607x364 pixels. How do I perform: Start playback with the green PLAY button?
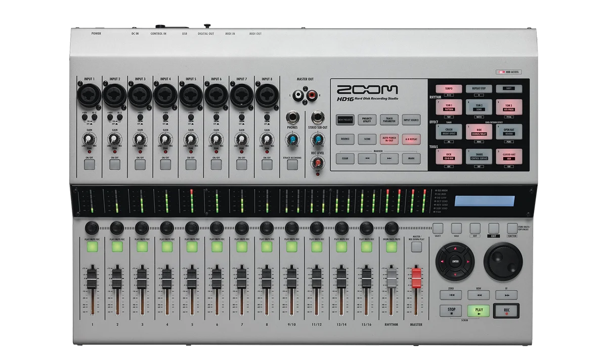(479, 311)
